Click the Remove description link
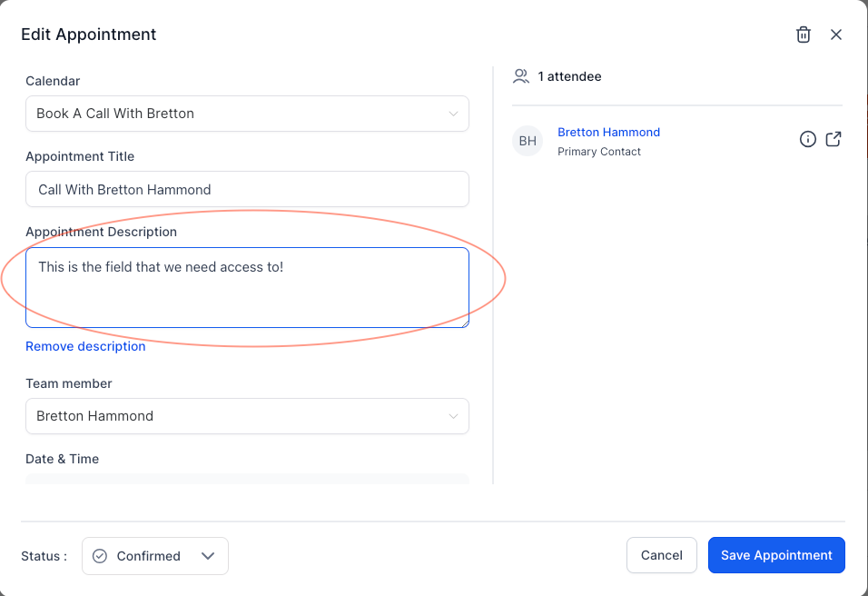 pyautogui.click(x=85, y=346)
